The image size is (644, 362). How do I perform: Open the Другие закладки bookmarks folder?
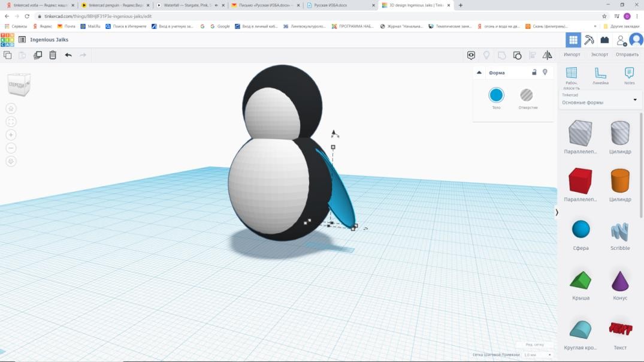pyautogui.click(x=621, y=26)
